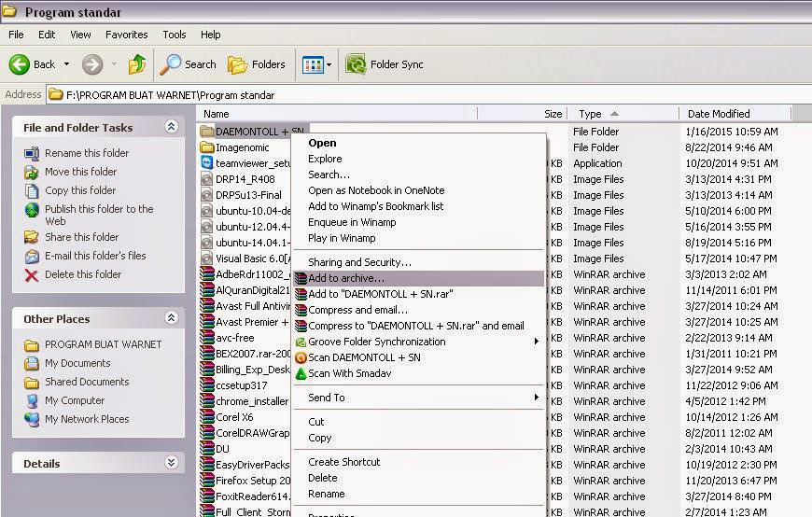Image resolution: width=812 pixels, height=517 pixels.
Task: Open the Favorites menu
Action: (x=126, y=35)
